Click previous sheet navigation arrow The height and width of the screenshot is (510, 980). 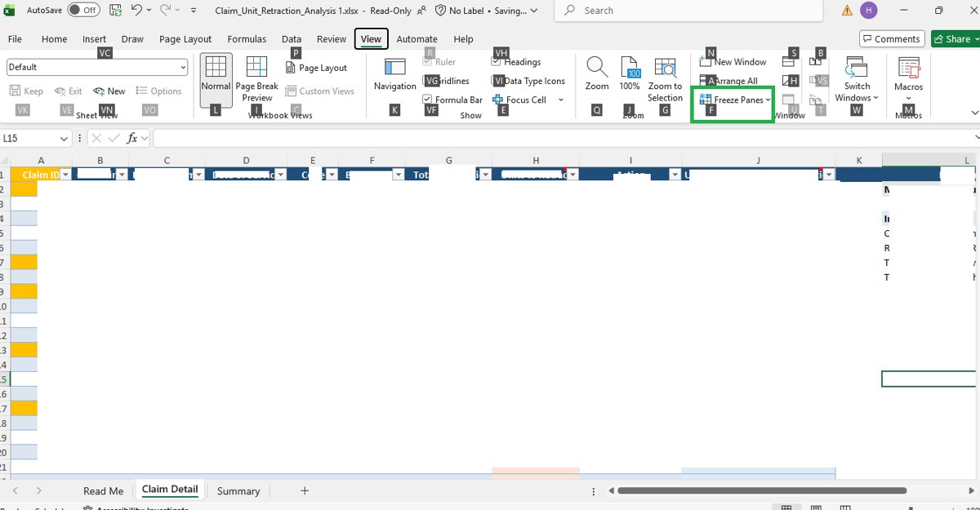[15, 490]
